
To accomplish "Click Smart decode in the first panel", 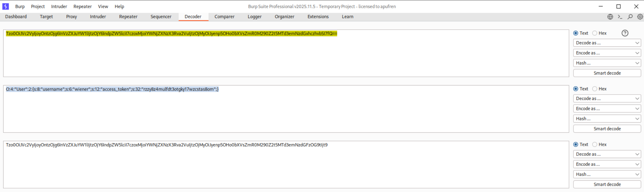I will click(607, 73).
